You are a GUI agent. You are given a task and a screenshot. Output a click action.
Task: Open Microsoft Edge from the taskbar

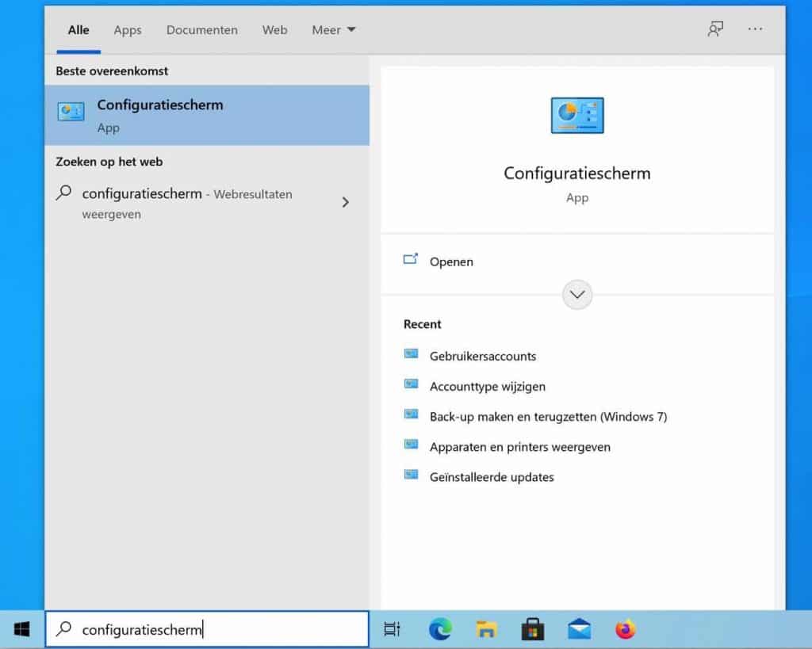tap(440, 628)
